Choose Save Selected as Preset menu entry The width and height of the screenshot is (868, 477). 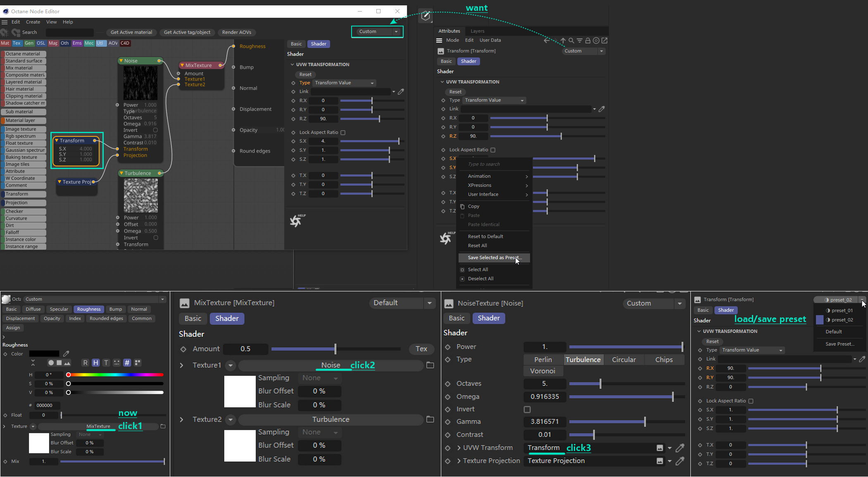494,258
